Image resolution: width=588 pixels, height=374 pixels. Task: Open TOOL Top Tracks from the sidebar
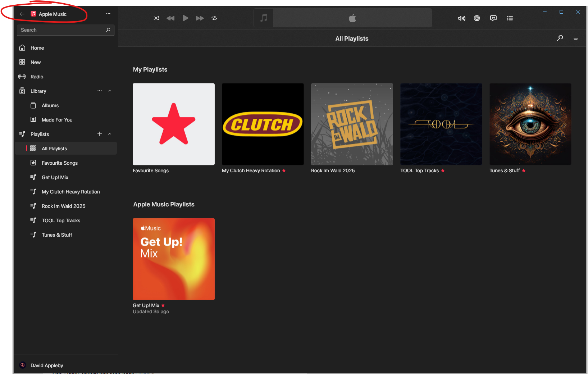click(66, 220)
